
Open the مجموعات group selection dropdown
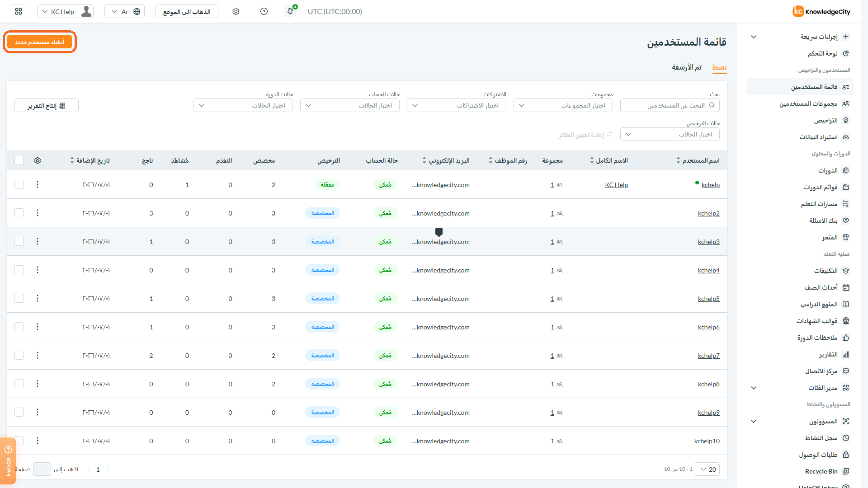pos(563,105)
